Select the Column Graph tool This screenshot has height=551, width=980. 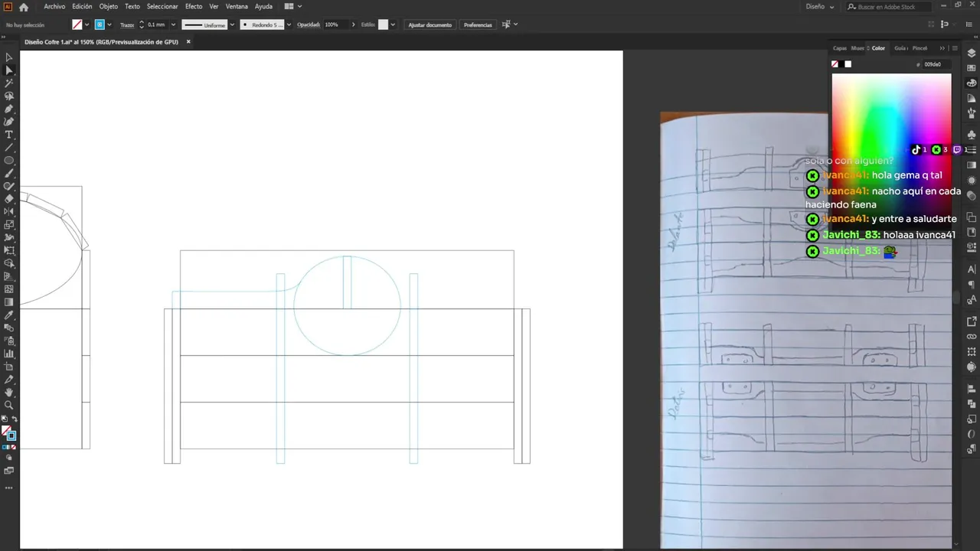[x=9, y=354]
